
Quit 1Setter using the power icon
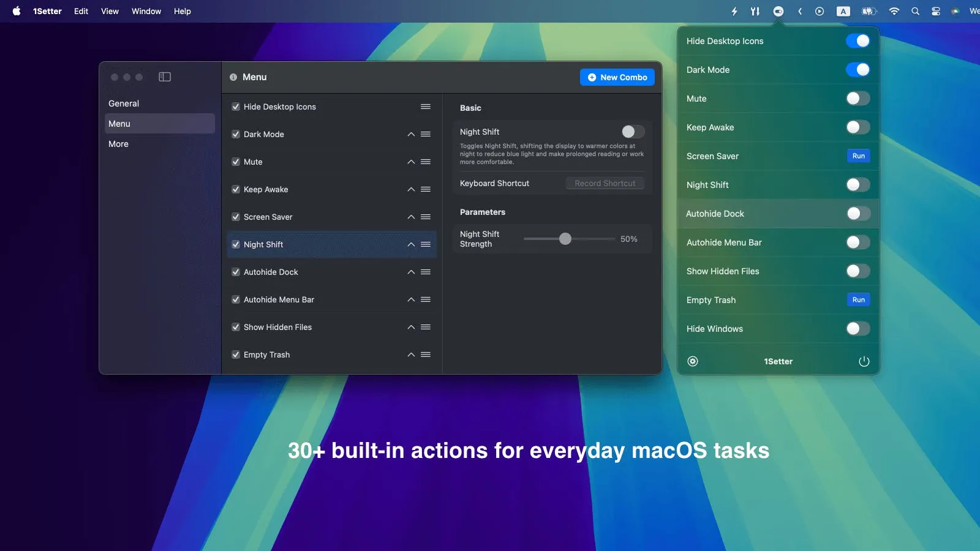point(864,361)
